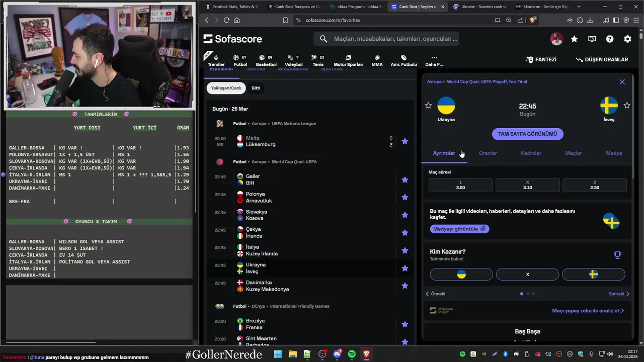Viewport: 644px width, 362px height.
Task: Open the Amr. Futbolu category
Action: [404, 60]
